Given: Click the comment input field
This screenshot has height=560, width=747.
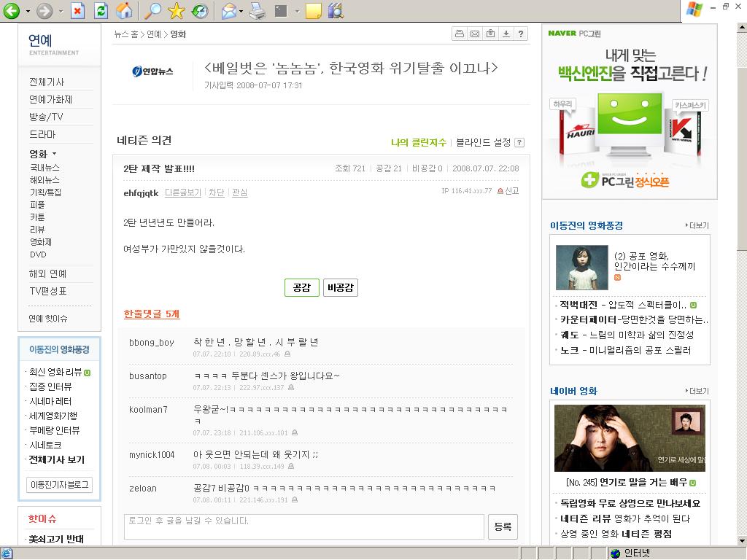Looking at the screenshot, I should [x=304, y=526].
